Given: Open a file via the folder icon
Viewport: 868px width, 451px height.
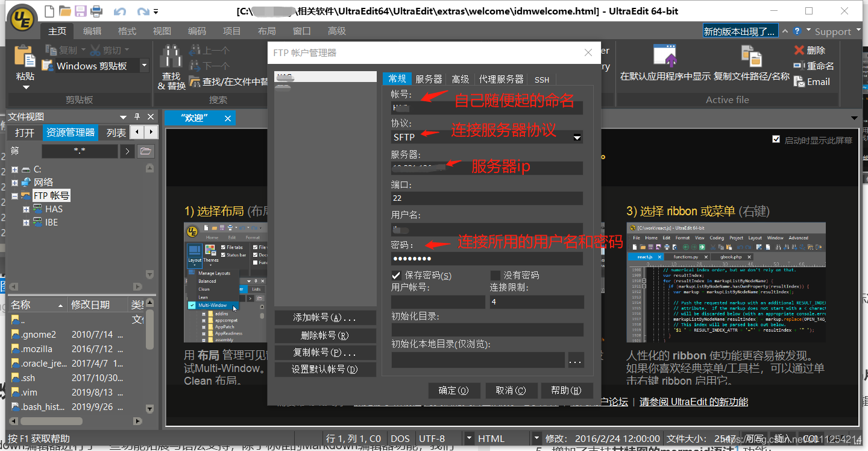Looking at the screenshot, I should [65, 11].
